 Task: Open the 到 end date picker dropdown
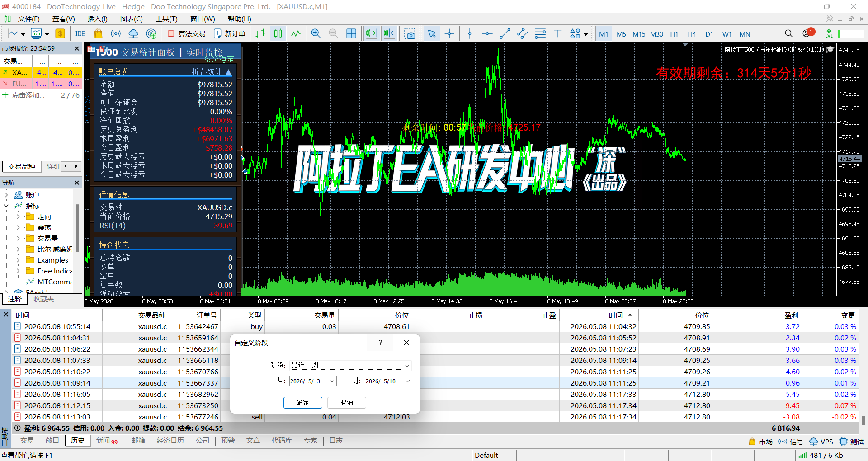coord(407,381)
